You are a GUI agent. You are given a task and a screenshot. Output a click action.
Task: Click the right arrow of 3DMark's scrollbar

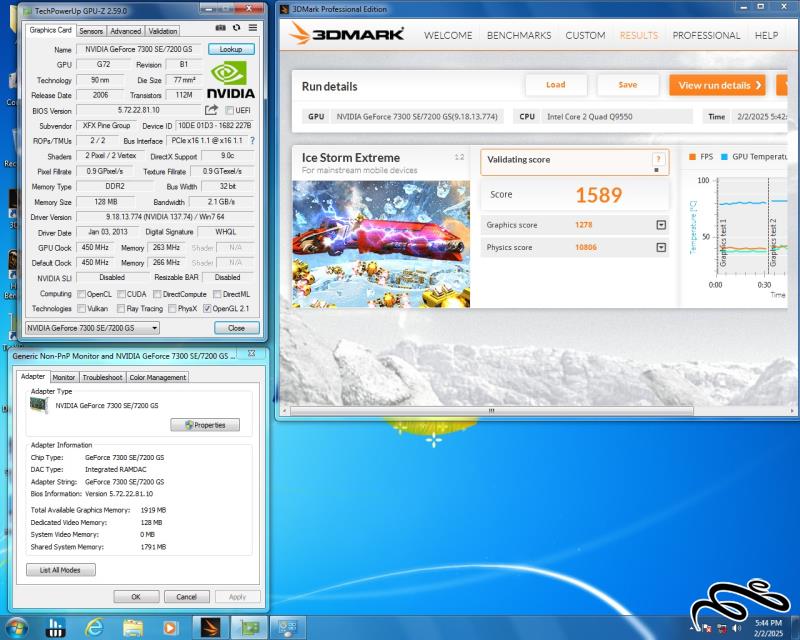[792, 410]
